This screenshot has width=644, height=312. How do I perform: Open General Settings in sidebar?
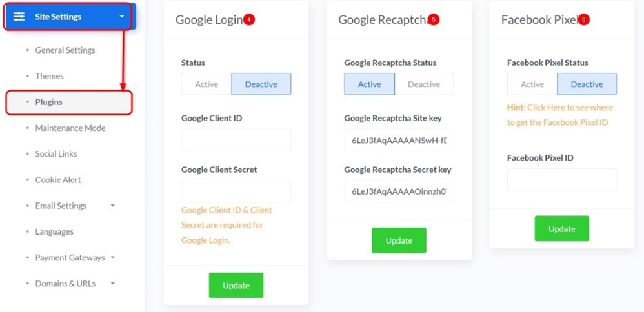pos(65,50)
